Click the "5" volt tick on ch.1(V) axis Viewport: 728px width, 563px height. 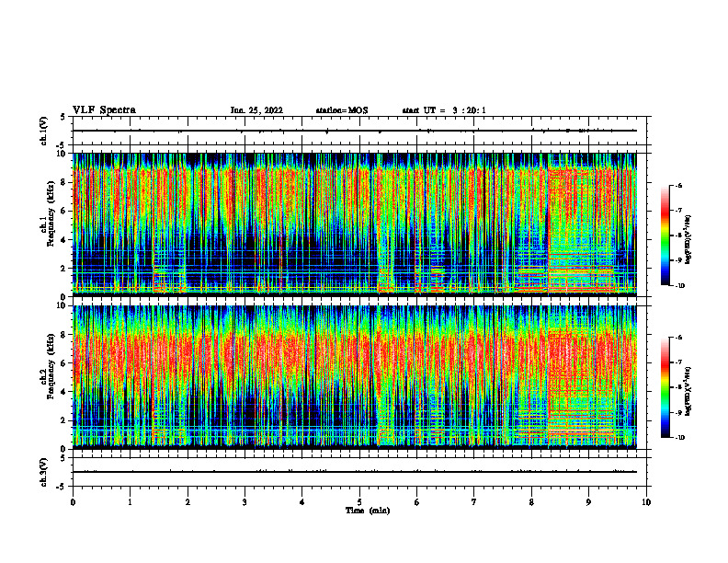click(x=63, y=117)
